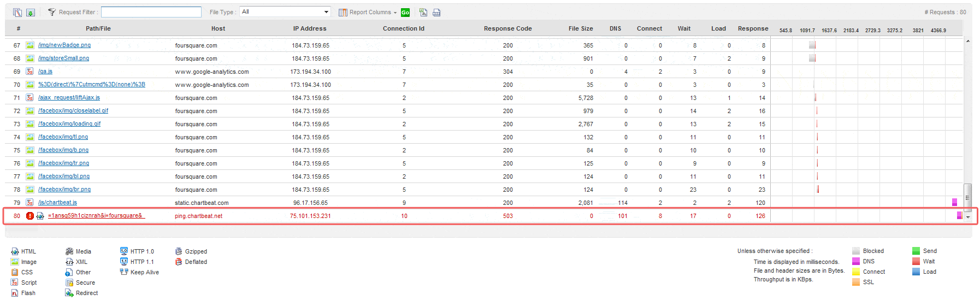Click the image icon beside /facebox/img/loading.gif
980x306 pixels.
[x=30, y=124]
